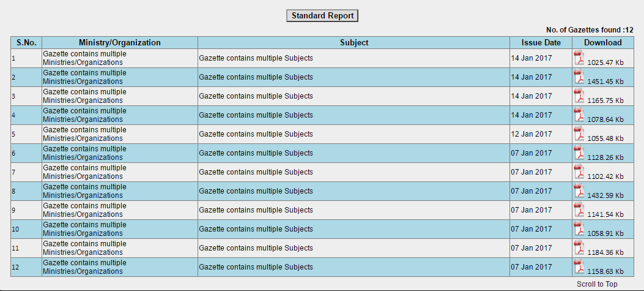Open the 1432.59 Kb PDF icon

point(579,190)
